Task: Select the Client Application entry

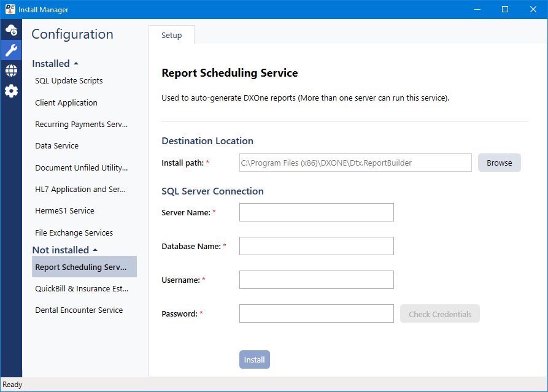Action: (66, 102)
